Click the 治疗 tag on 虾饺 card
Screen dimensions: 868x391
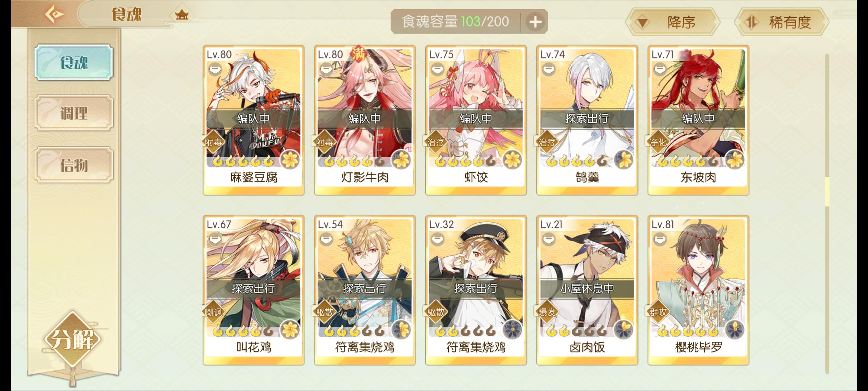click(435, 142)
